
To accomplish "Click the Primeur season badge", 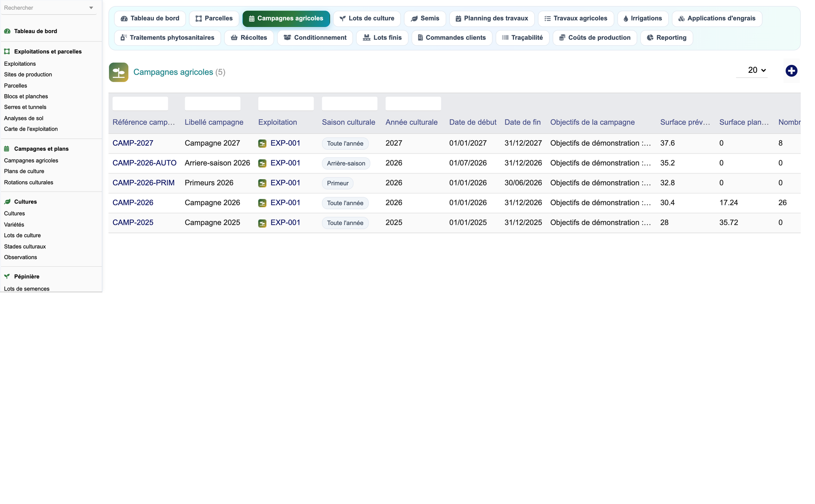I will coord(338,183).
